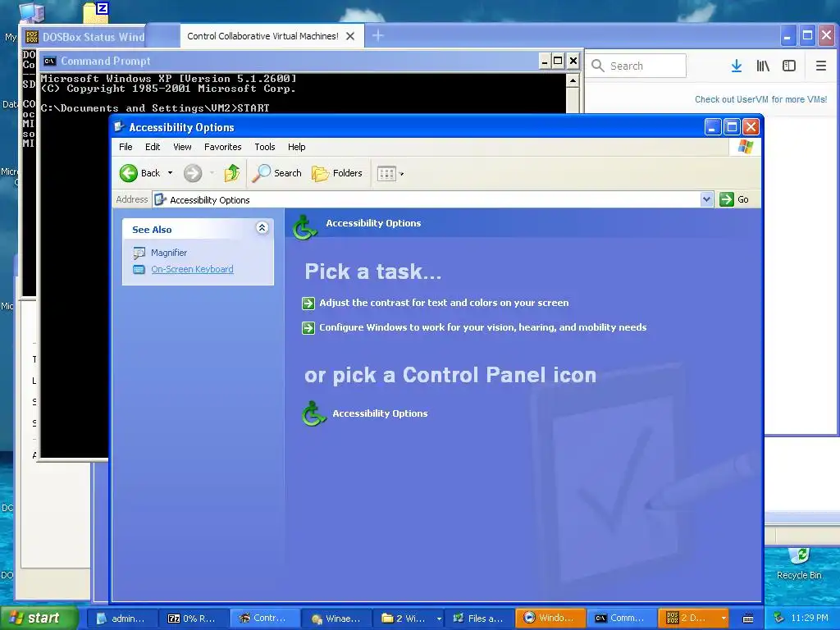This screenshot has width=840, height=630.
Task: Click arrow icon beside Adjust the contrast task
Action: tap(308, 304)
